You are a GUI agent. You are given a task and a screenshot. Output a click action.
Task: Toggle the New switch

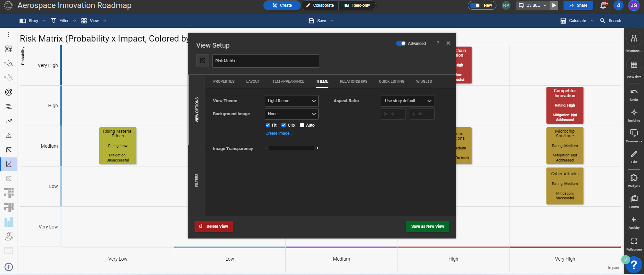pos(475,5)
